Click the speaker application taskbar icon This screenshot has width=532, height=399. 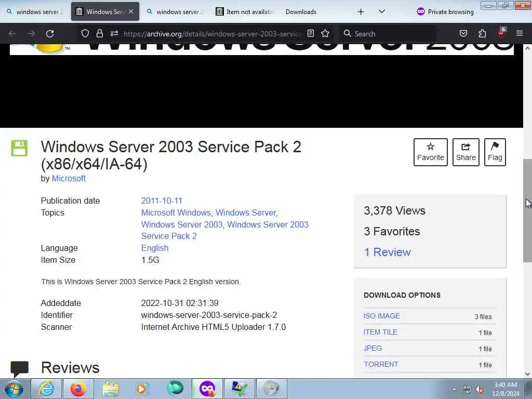(x=271, y=389)
